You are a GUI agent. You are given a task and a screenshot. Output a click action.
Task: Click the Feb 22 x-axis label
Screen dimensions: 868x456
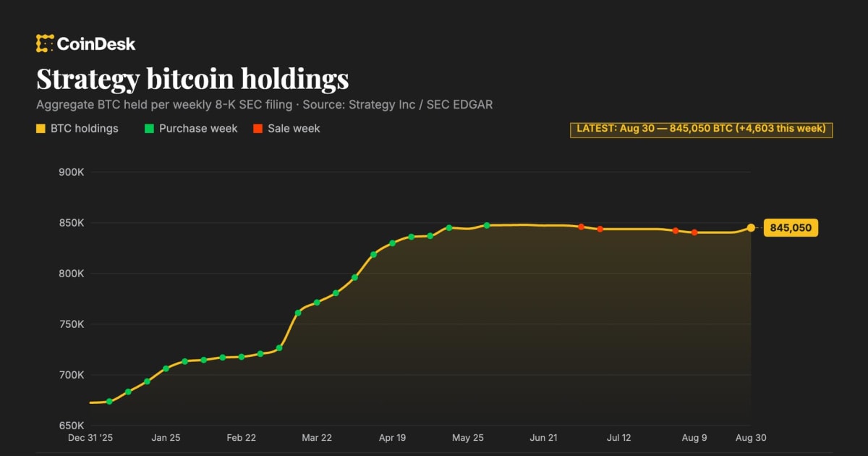(x=241, y=438)
